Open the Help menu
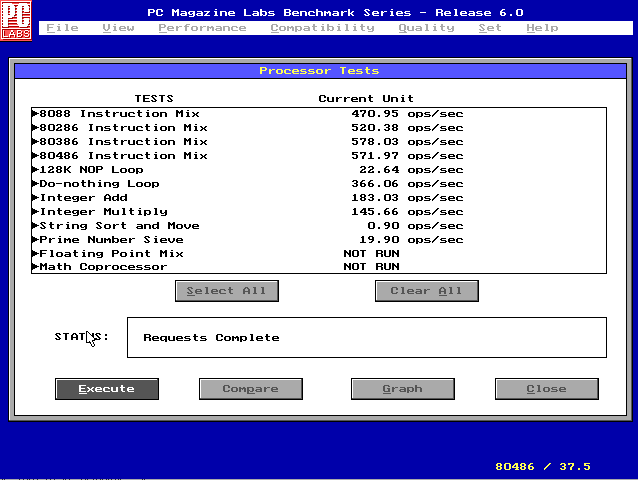The width and height of the screenshot is (638, 480). click(x=542, y=28)
